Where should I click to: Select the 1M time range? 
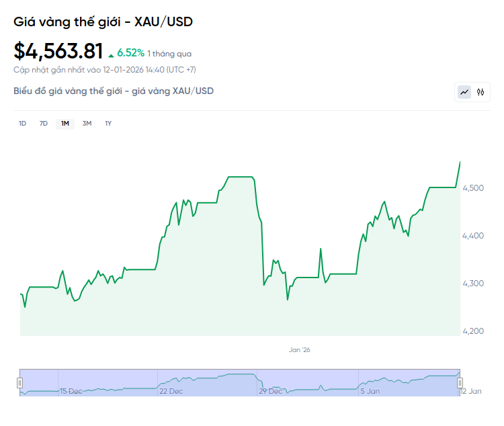tap(65, 124)
